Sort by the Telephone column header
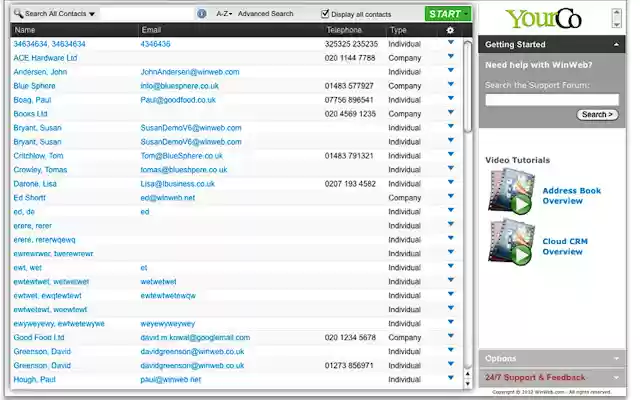 (344, 30)
